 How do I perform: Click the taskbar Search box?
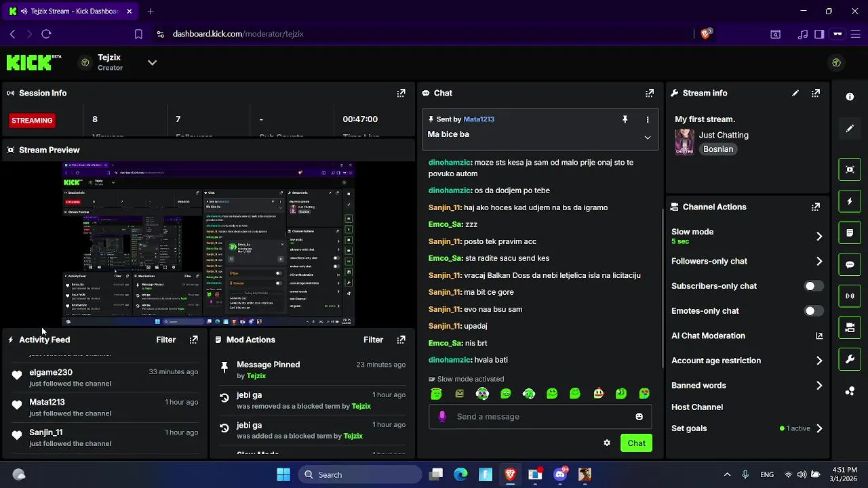(360, 474)
